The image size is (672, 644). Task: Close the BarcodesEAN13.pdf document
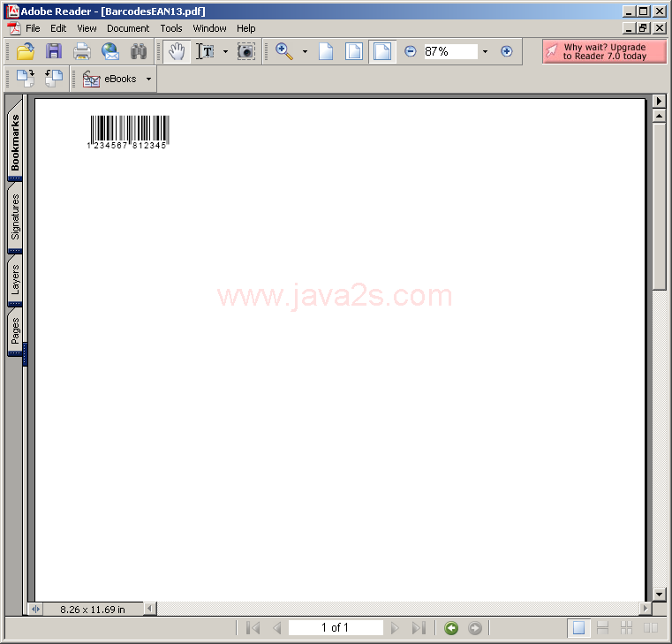(659, 28)
